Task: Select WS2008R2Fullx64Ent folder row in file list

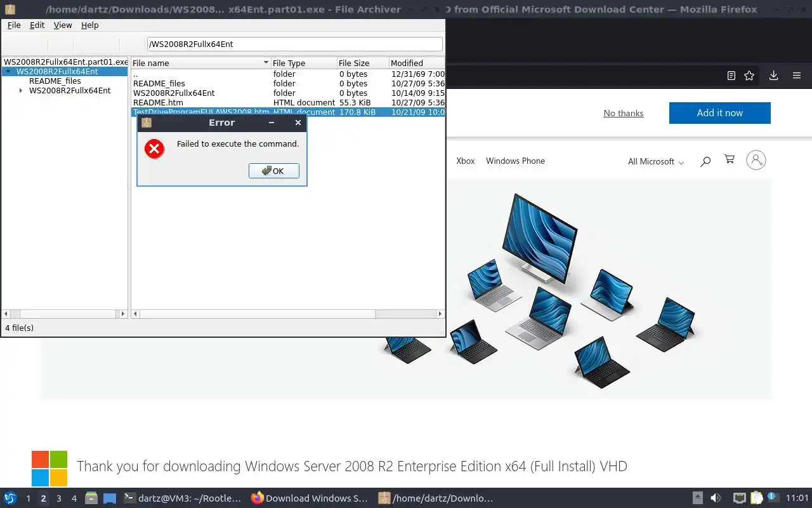Action: coord(288,93)
